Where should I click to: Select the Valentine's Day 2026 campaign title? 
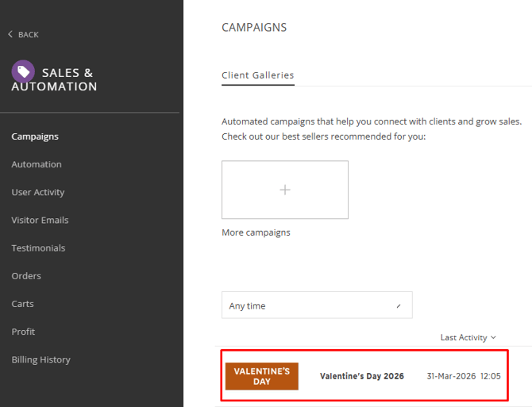(x=361, y=376)
